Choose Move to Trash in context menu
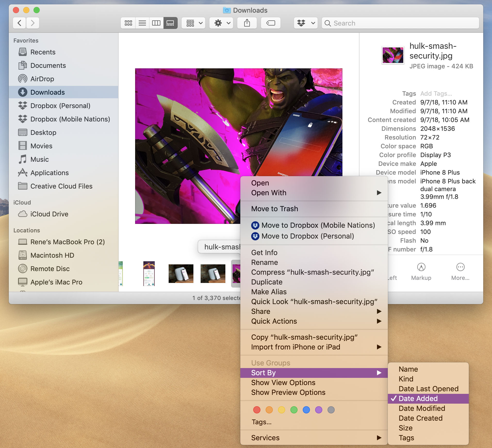The image size is (492, 448). click(x=314, y=209)
